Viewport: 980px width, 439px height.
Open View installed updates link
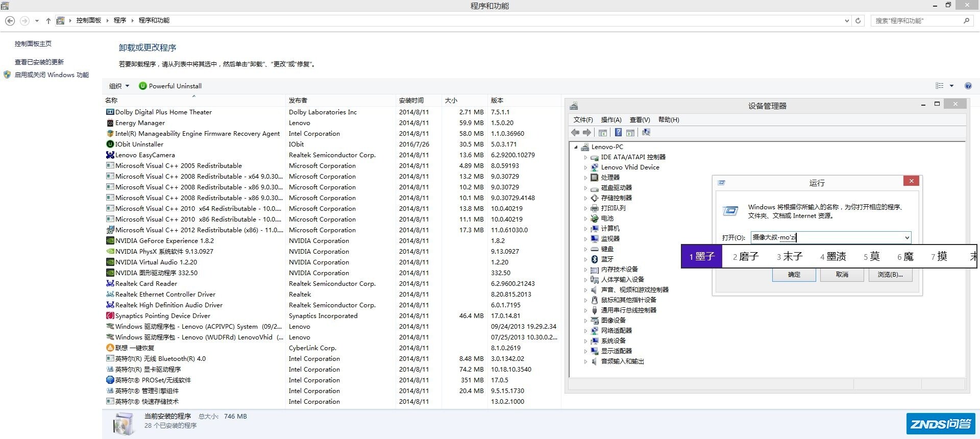click(x=39, y=62)
